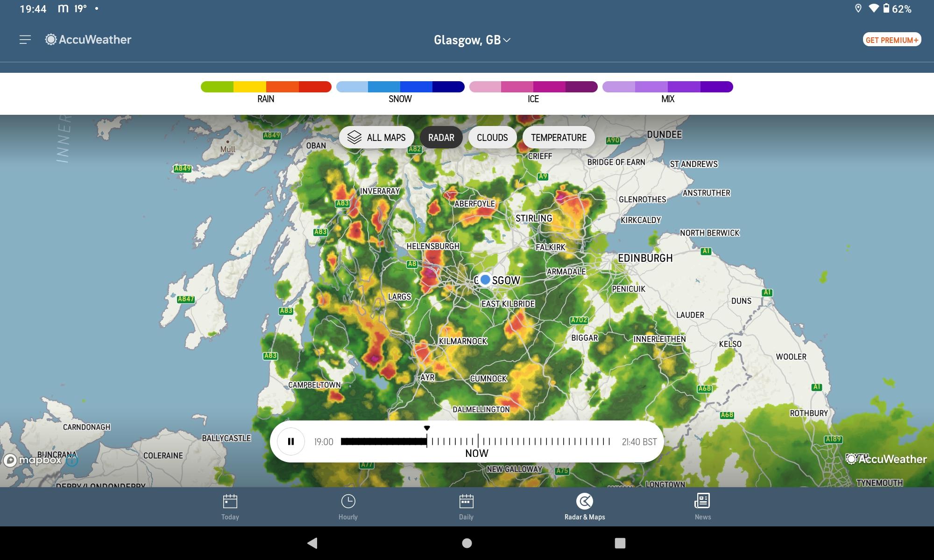Open the hamburger navigation menu
934x560 pixels.
point(25,40)
